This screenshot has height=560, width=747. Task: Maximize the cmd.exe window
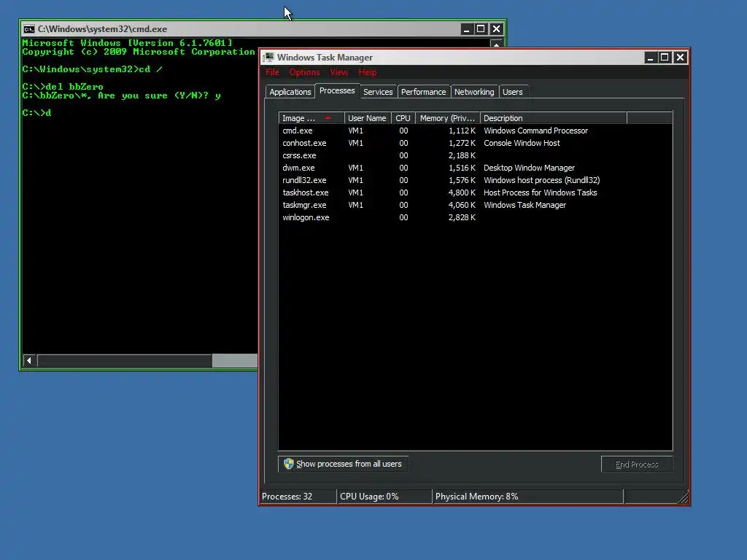481,29
